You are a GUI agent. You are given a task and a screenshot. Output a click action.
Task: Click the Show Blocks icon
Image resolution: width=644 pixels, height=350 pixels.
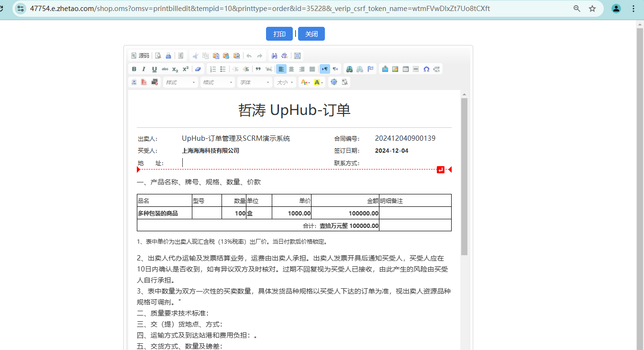pyautogui.click(x=344, y=82)
